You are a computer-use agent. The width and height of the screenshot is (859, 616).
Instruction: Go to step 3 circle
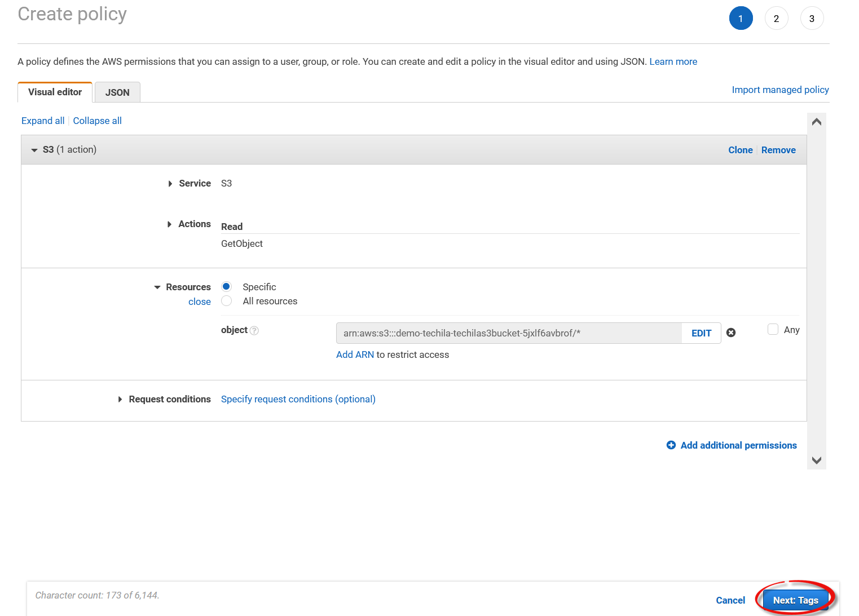coord(812,19)
